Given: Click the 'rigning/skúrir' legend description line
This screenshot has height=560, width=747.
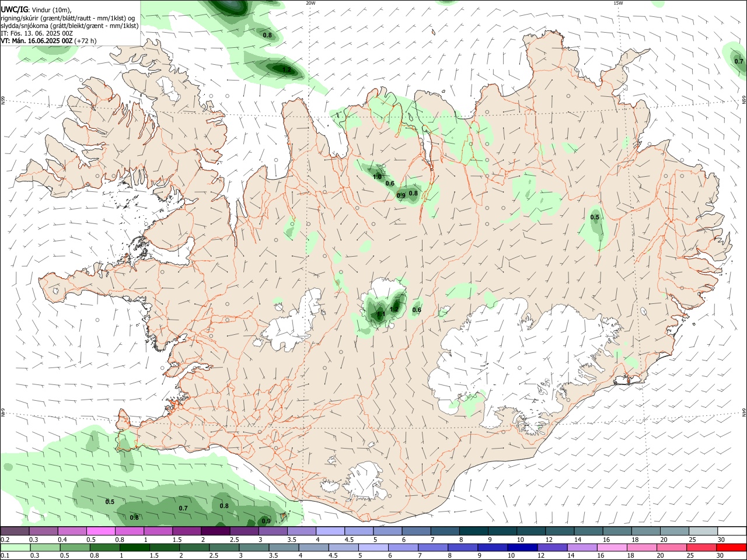Looking at the screenshot, I should click(x=68, y=18).
